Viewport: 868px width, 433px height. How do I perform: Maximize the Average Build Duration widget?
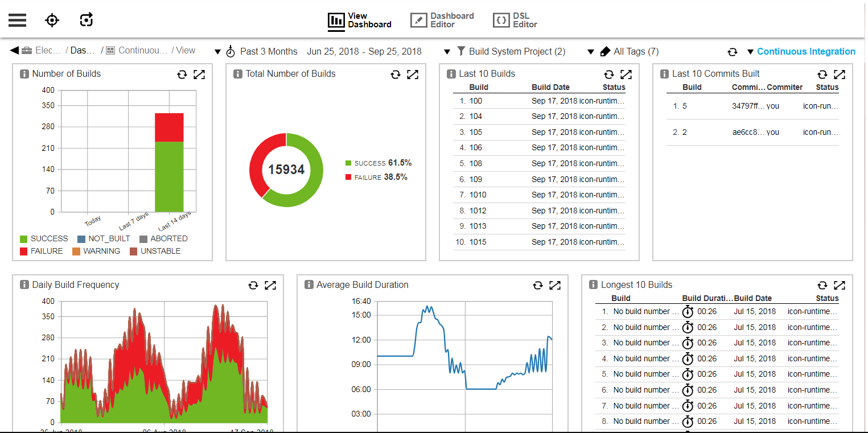555,286
